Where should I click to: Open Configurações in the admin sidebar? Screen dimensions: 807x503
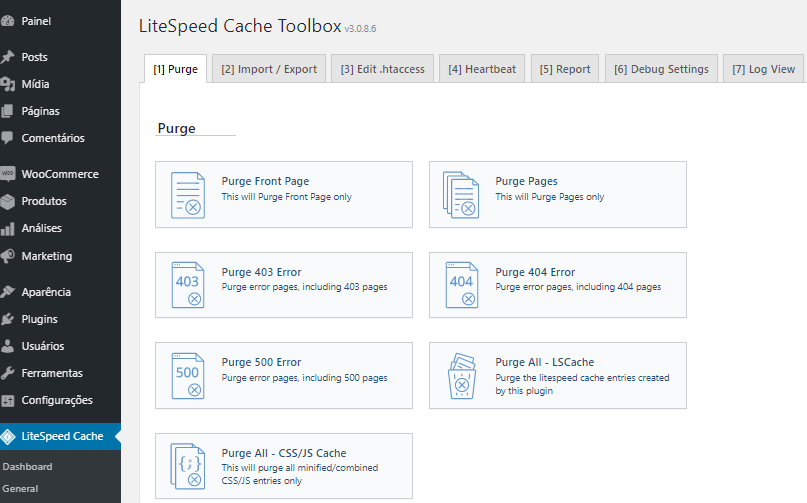56,400
